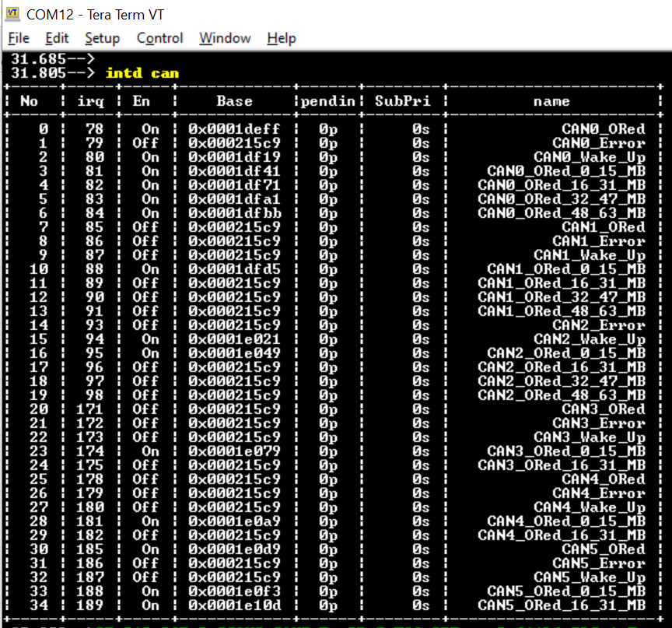The width and height of the screenshot is (672, 628).
Task: Click base address 0x0001dfa1
Action: 234,199
